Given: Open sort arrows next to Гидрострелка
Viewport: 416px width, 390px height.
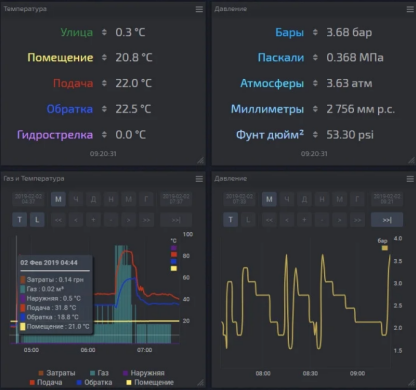Looking at the screenshot, I should coord(104,134).
